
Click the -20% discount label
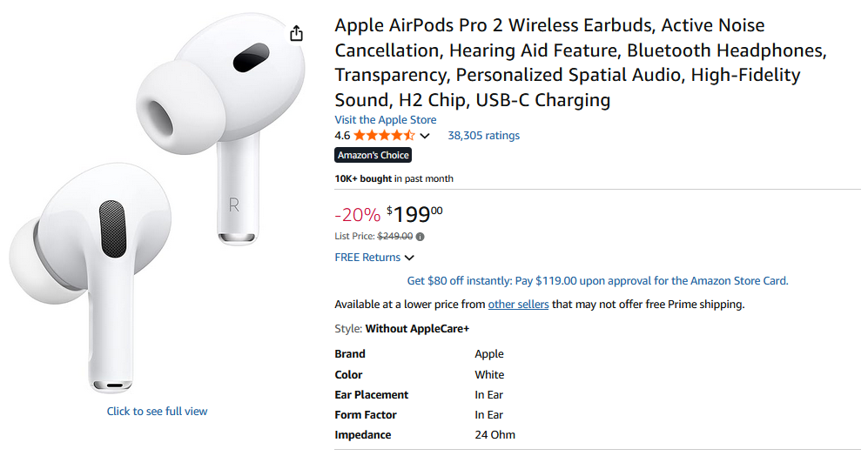click(x=357, y=215)
